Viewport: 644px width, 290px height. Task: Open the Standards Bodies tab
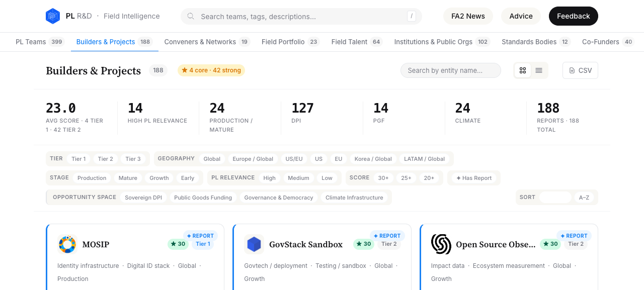click(536, 42)
